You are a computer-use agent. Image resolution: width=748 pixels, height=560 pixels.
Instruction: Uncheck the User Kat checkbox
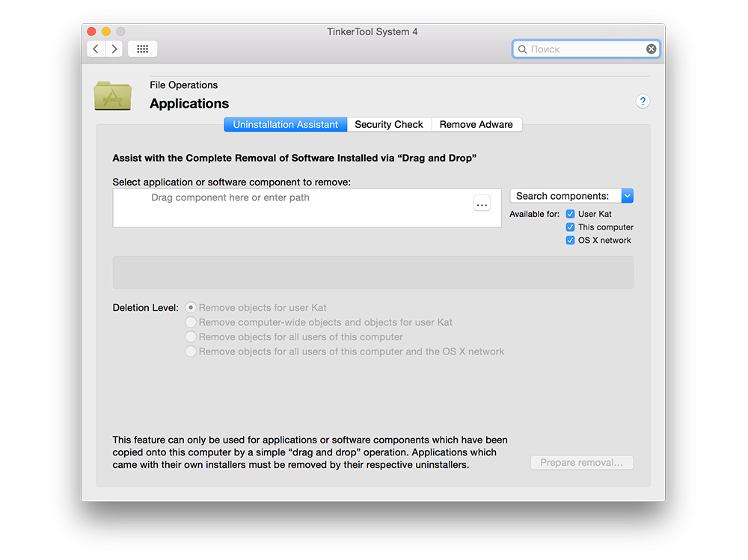570,214
